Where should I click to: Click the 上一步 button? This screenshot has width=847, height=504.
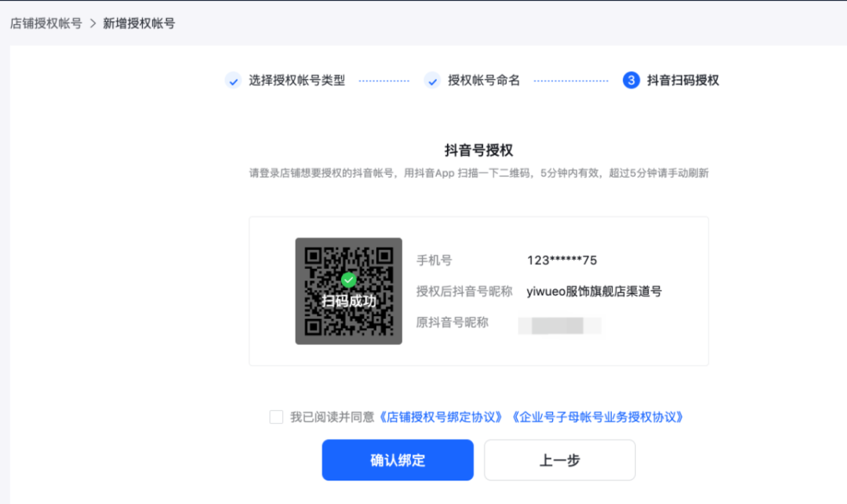[x=560, y=460]
